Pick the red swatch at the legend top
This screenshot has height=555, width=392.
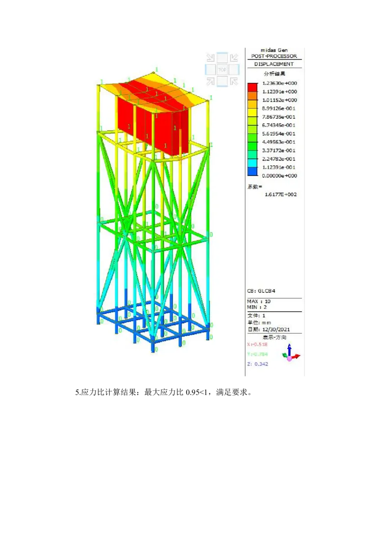coord(252,87)
